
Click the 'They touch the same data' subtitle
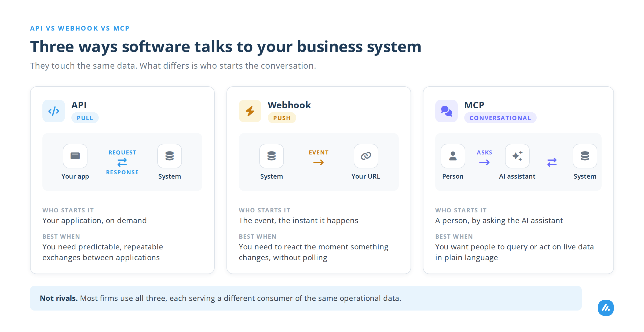click(x=173, y=66)
